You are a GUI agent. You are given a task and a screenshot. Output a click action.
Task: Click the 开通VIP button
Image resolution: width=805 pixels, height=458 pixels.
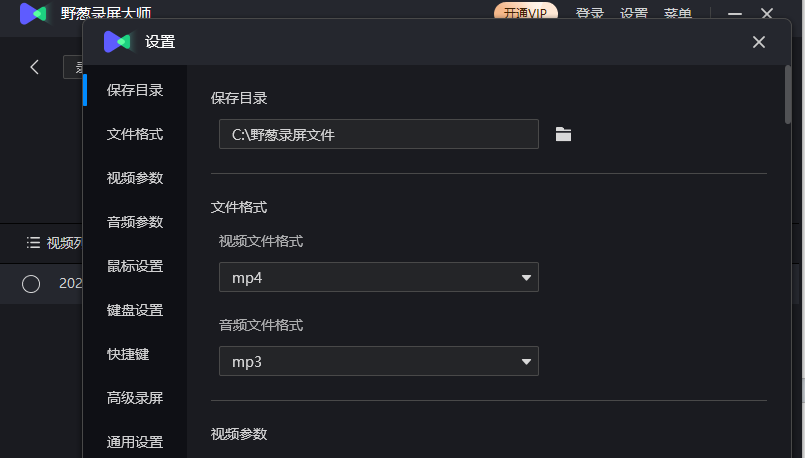(x=526, y=12)
